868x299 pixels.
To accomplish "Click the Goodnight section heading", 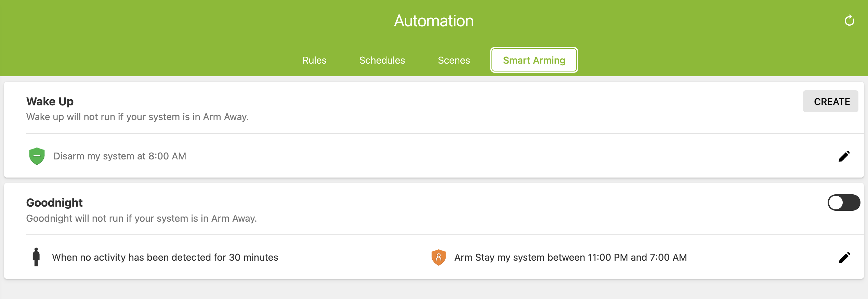I will 54,203.
